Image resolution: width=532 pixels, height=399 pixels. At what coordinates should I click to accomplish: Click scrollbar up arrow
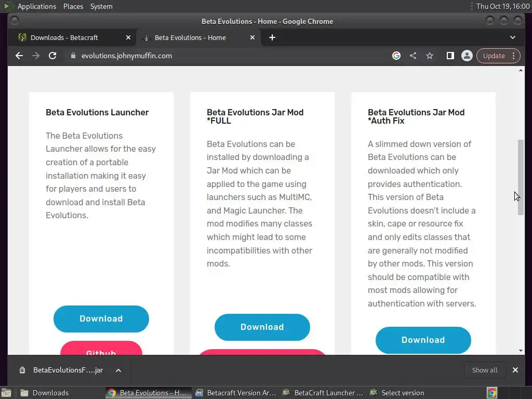[x=521, y=70]
